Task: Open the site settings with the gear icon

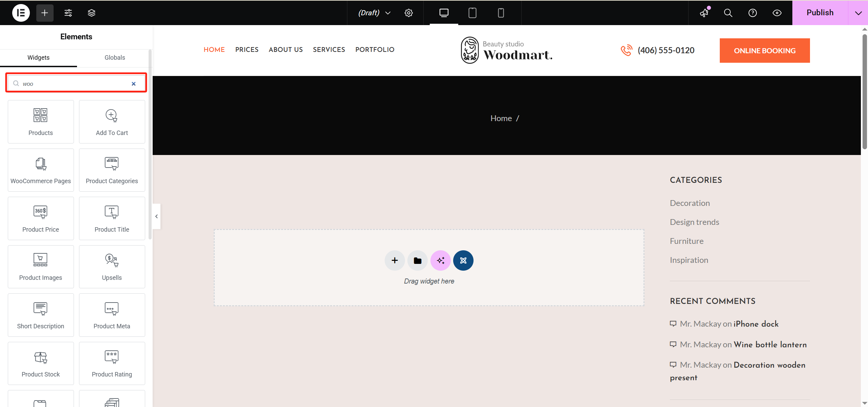Action: coord(408,13)
